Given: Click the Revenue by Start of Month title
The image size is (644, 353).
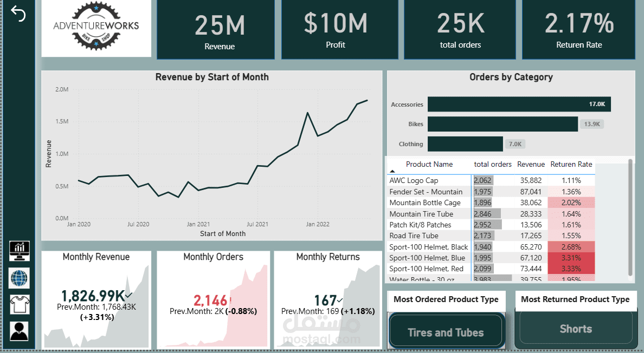Looking at the screenshot, I should point(212,77).
